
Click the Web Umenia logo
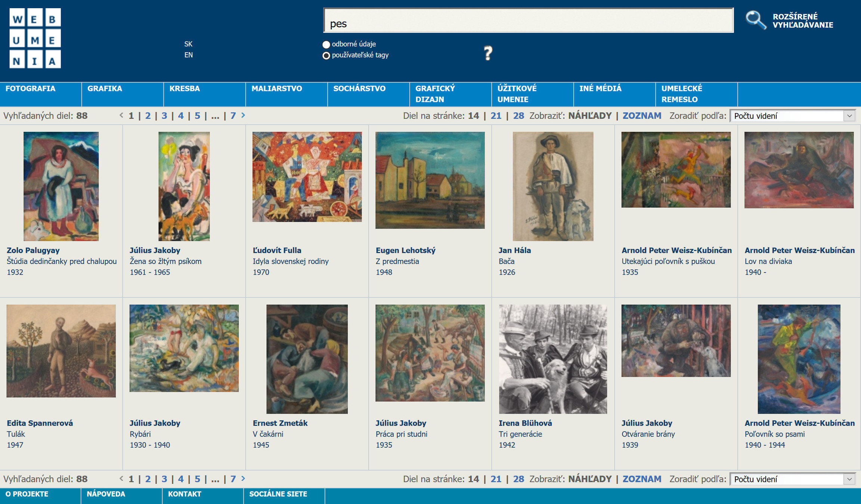coord(35,38)
